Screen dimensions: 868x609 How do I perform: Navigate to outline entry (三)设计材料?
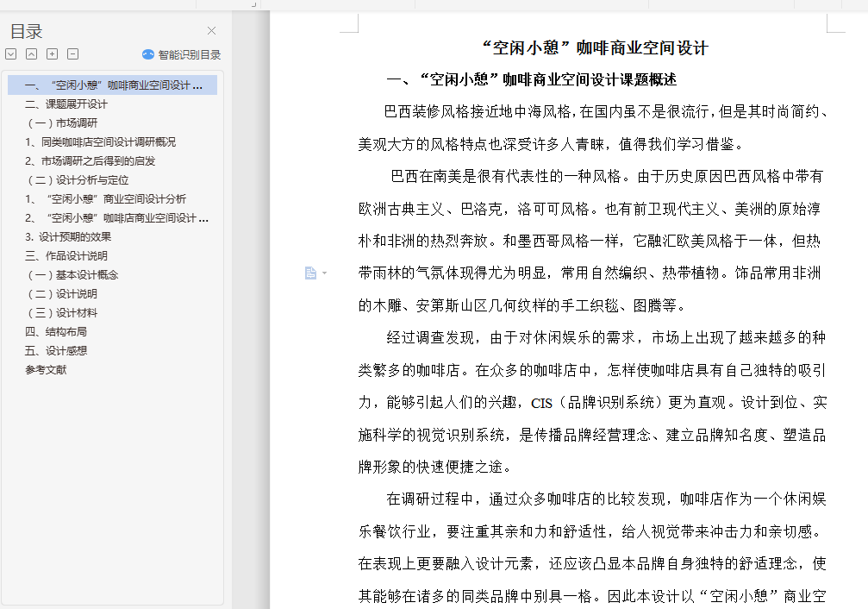tap(62, 313)
